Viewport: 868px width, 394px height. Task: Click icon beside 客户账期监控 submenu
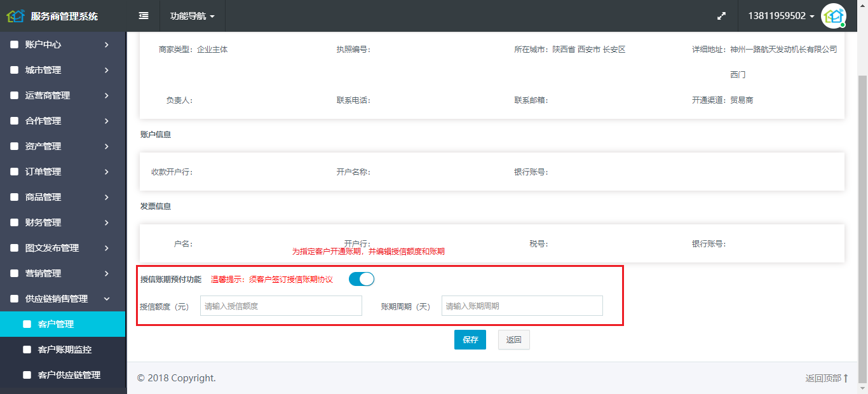[27, 350]
